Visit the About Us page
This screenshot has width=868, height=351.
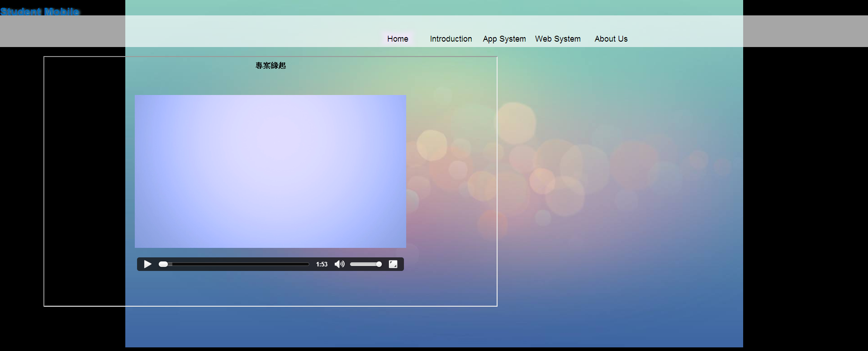tap(611, 39)
